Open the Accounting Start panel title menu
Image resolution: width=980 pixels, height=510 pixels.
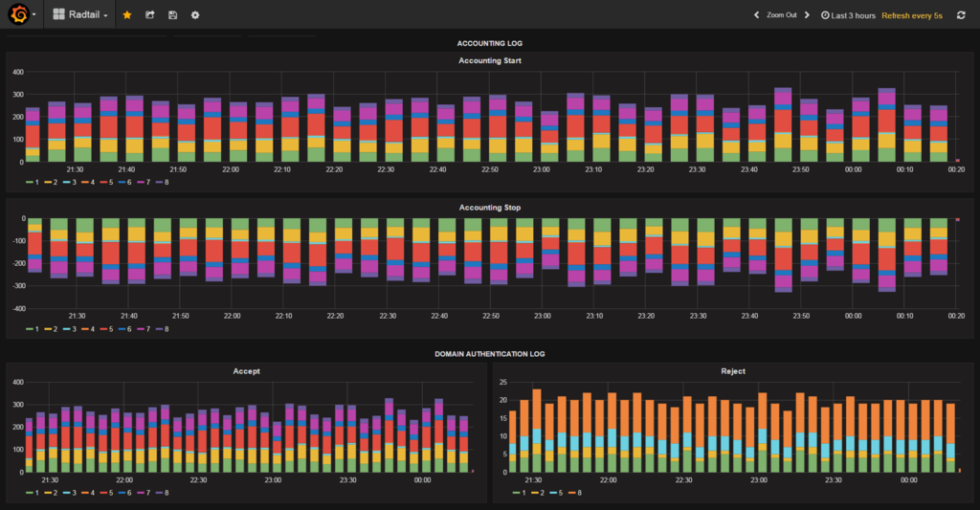[489, 60]
